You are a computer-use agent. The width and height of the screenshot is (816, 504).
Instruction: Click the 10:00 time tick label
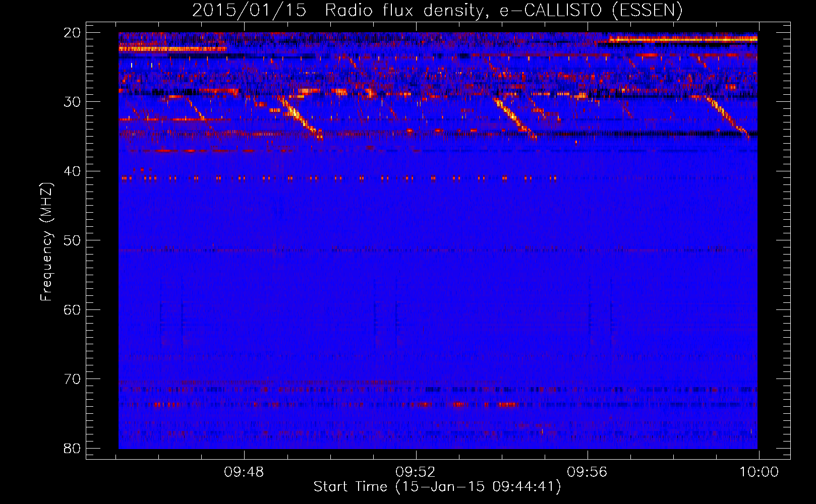759,472
